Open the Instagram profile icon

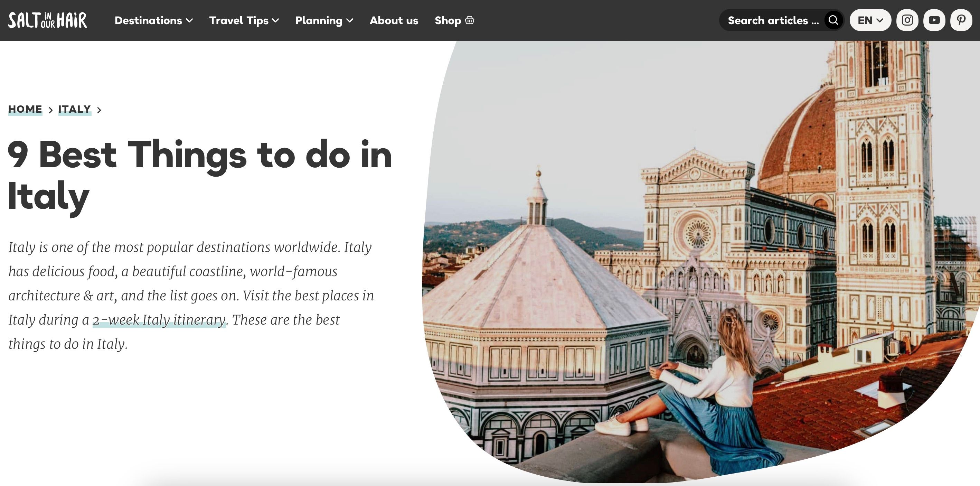[x=907, y=20]
